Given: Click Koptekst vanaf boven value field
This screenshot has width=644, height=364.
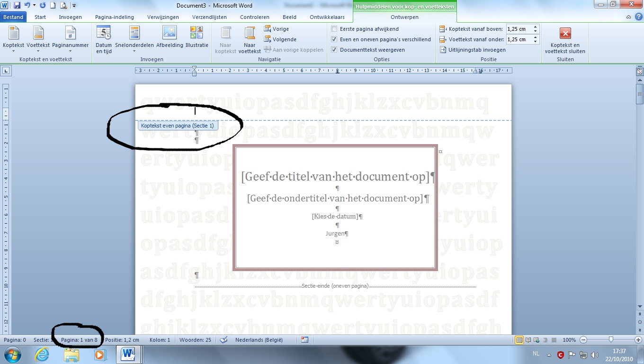Looking at the screenshot, I should coord(519,29).
